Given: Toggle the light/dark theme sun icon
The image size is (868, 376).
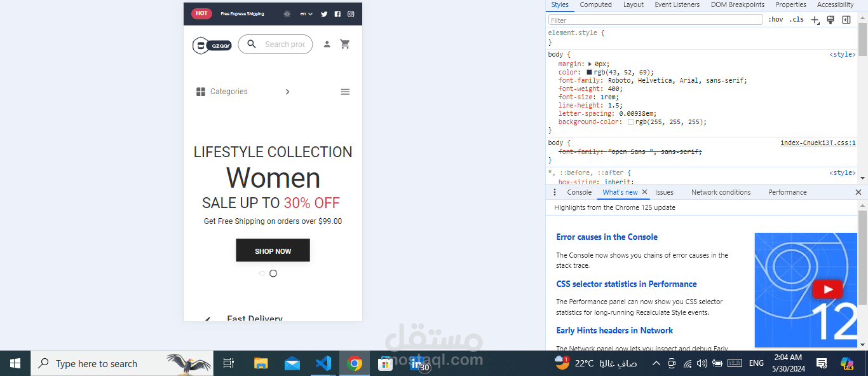Looking at the screenshot, I should point(287,13).
